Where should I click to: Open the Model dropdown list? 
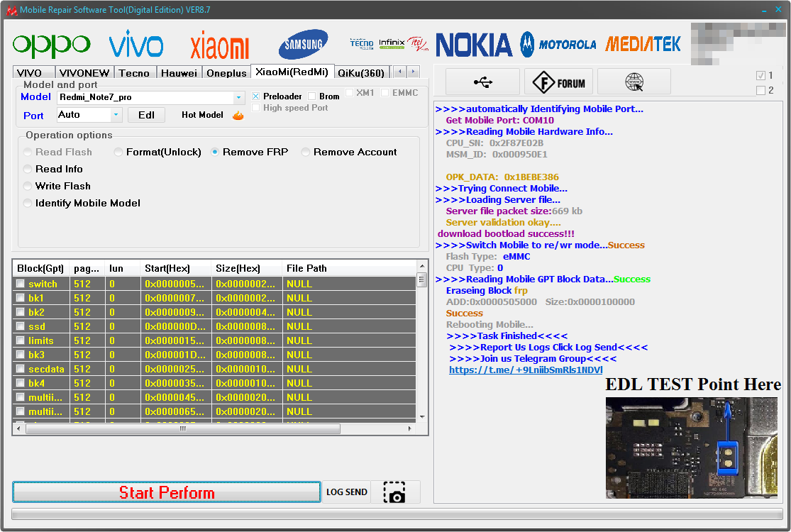pos(238,97)
